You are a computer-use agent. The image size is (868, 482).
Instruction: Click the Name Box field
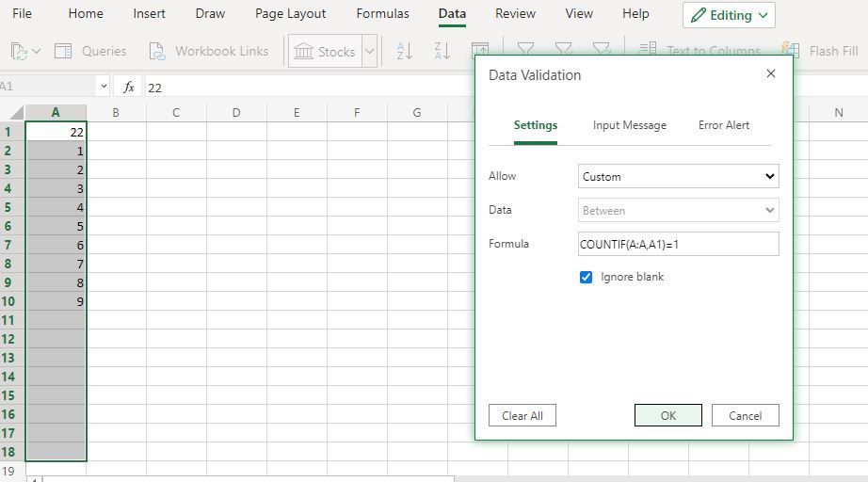[x=48, y=87]
